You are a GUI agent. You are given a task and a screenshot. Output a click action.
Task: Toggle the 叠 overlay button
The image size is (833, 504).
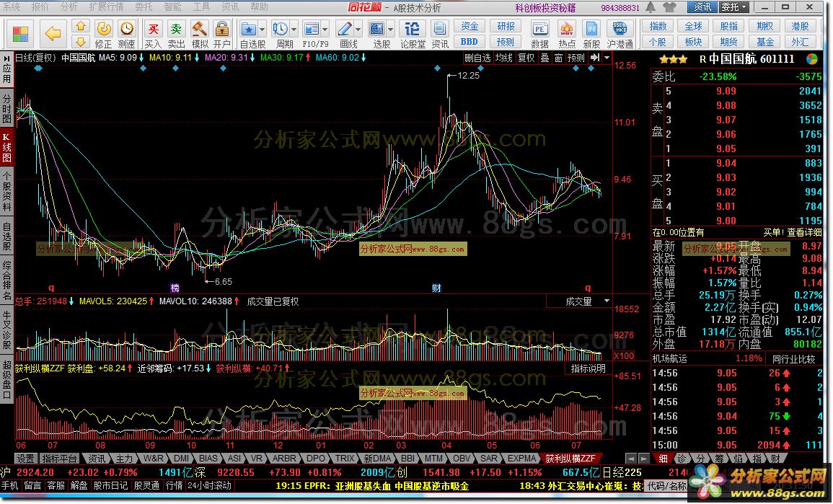click(x=545, y=58)
